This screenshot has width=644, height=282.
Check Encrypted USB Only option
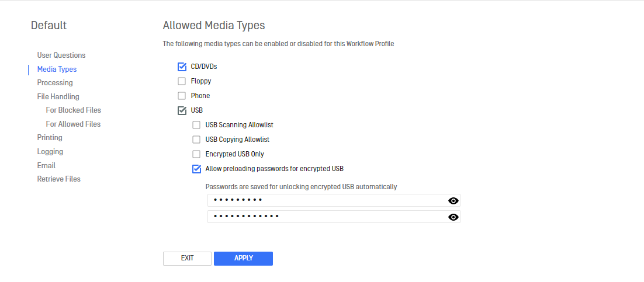[x=196, y=154]
